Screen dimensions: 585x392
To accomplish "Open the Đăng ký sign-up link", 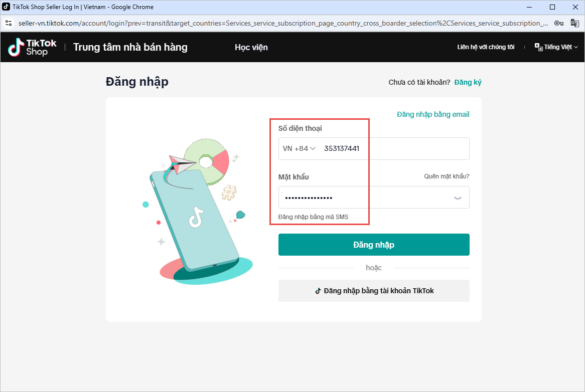I will click(x=468, y=82).
